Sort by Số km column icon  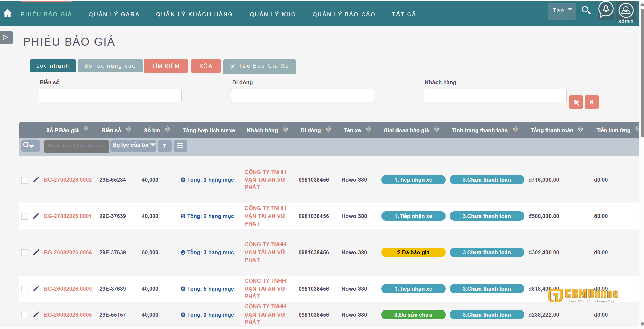tap(167, 129)
